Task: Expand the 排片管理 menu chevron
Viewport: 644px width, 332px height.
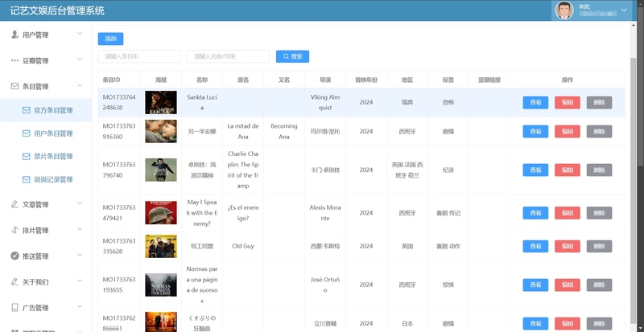Action: [80, 229]
